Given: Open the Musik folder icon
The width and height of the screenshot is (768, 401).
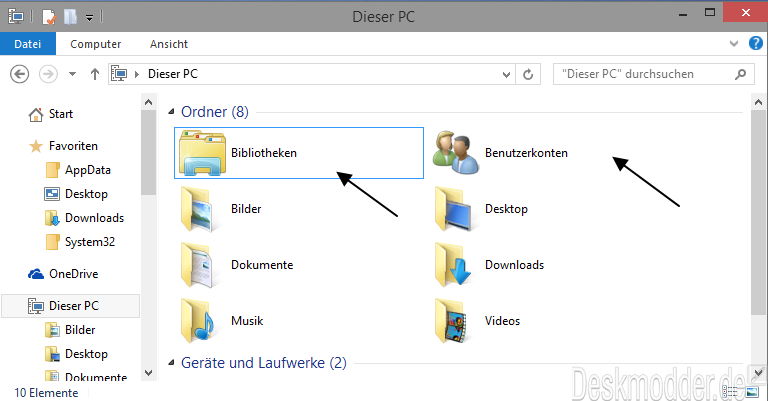Looking at the screenshot, I should [x=197, y=321].
